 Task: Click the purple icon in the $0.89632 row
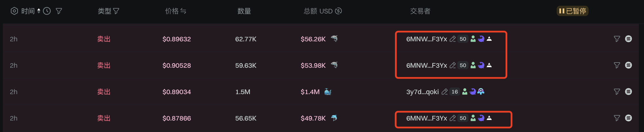point(481,39)
